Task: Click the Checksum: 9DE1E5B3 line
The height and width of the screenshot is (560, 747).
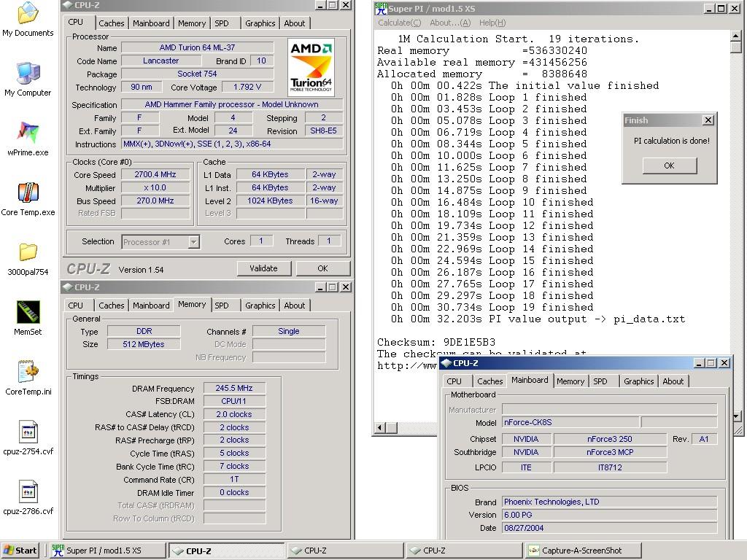Action: pyautogui.click(x=436, y=343)
